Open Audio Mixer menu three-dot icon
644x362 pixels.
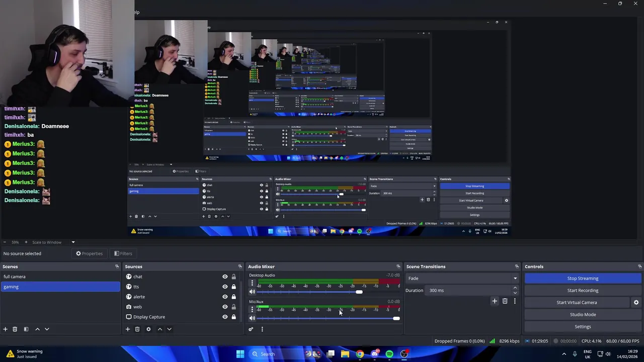tap(262, 329)
